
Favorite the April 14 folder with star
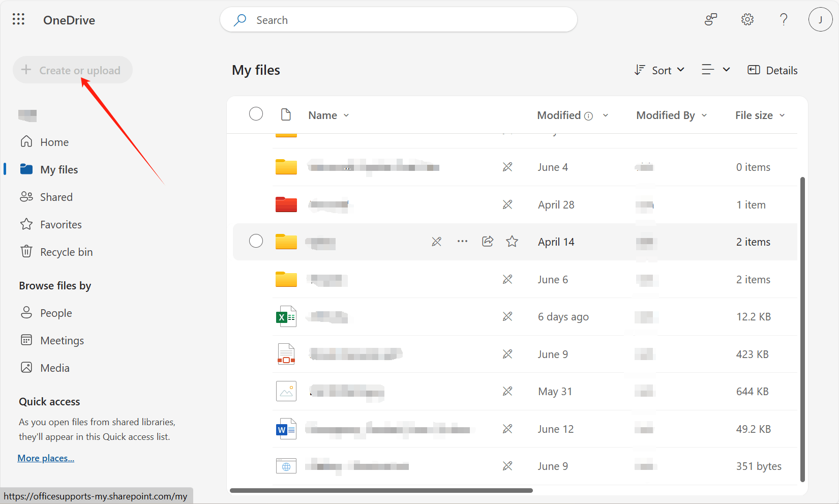click(x=512, y=242)
